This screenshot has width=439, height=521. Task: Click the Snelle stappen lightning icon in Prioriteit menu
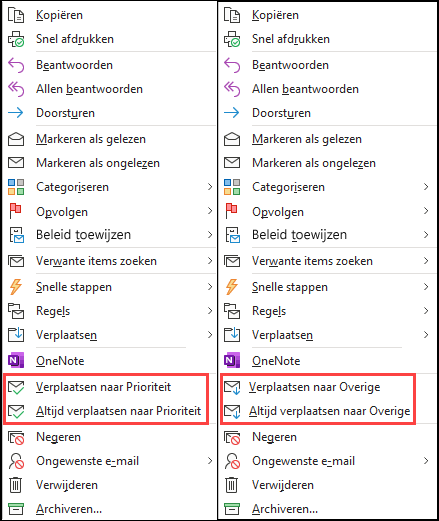click(x=15, y=287)
